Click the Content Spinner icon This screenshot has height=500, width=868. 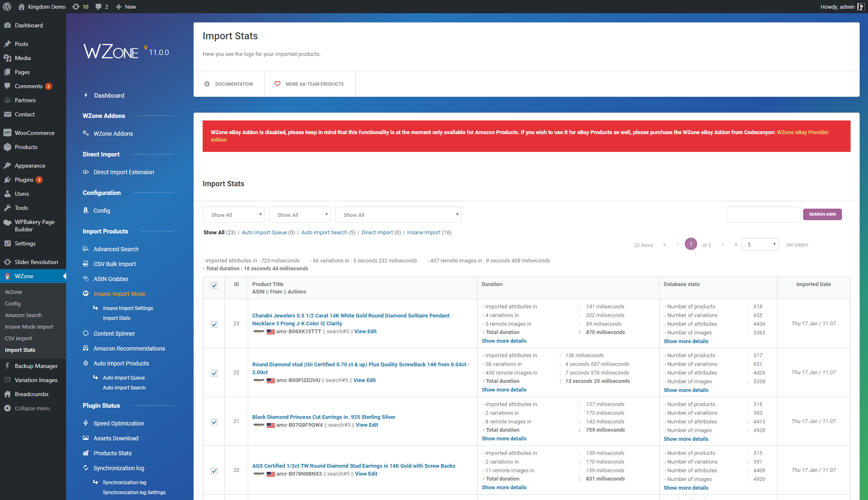pyautogui.click(x=86, y=334)
